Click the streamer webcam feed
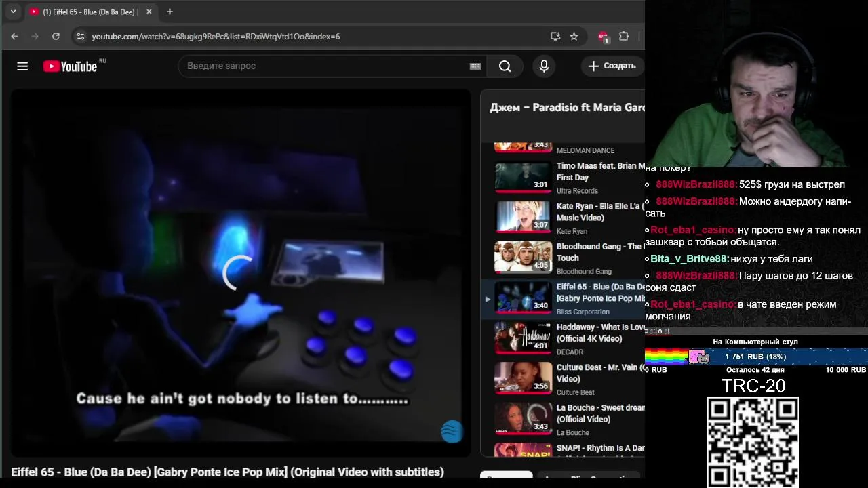 (x=755, y=83)
